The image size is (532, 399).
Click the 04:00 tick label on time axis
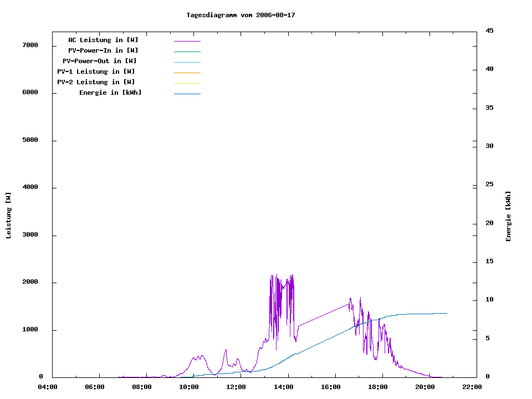pyautogui.click(x=48, y=387)
